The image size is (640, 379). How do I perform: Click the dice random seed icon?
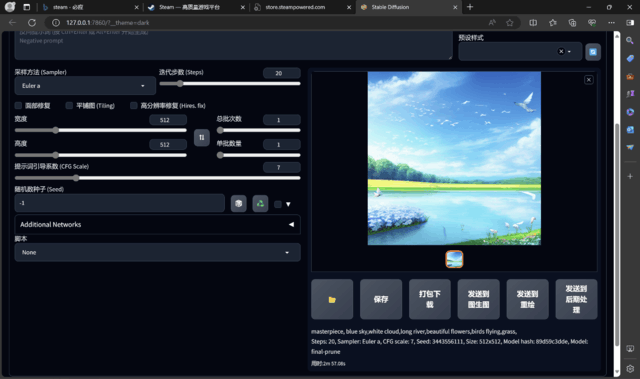tap(238, 203)
